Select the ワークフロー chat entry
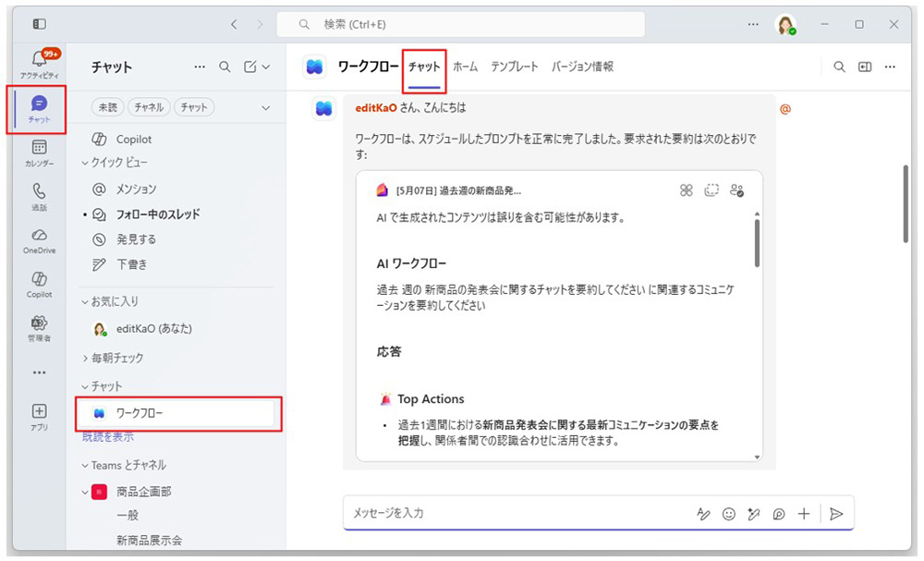 (x=176, y=414)
